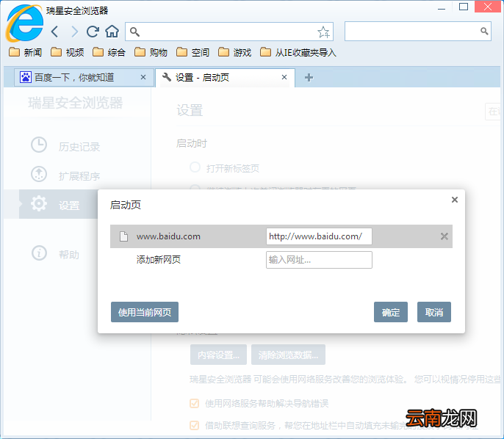Click the right-hand search box

click(x=417, y=31)
